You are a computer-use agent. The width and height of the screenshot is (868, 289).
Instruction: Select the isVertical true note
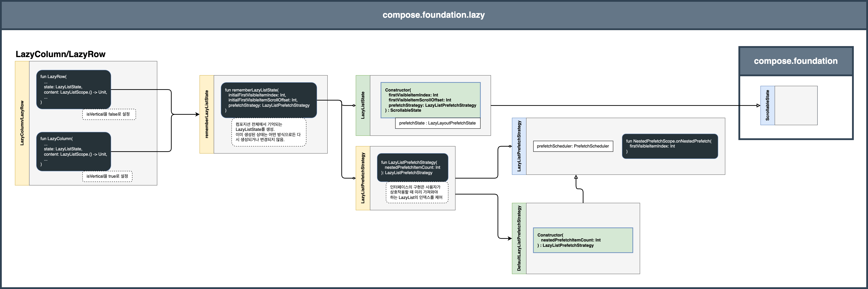[107, 176]
